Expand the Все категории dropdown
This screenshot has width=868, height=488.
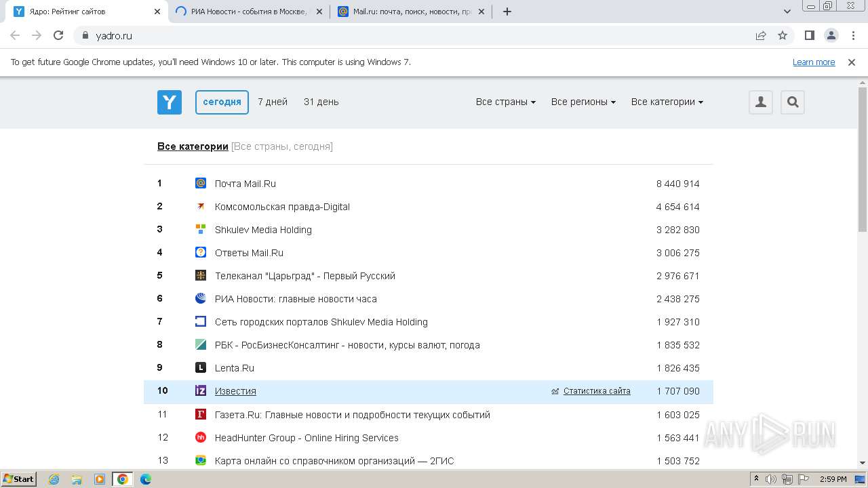(667, 102)
